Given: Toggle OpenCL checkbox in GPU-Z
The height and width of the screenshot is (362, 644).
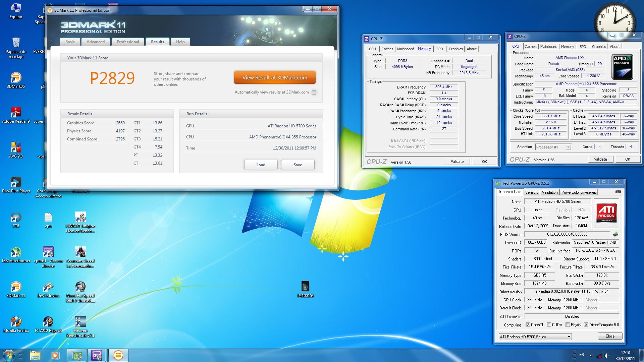Looking at the screenshot, I should pos(528,324).
